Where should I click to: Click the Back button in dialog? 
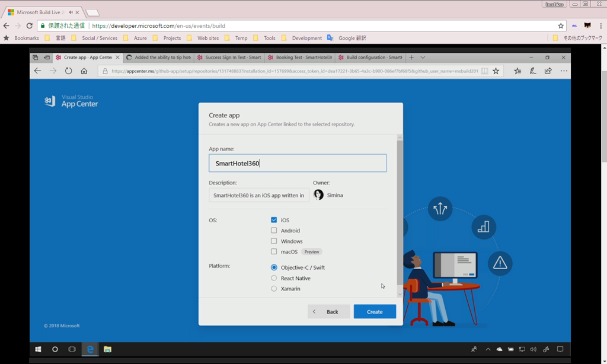(x=328, y=312)
